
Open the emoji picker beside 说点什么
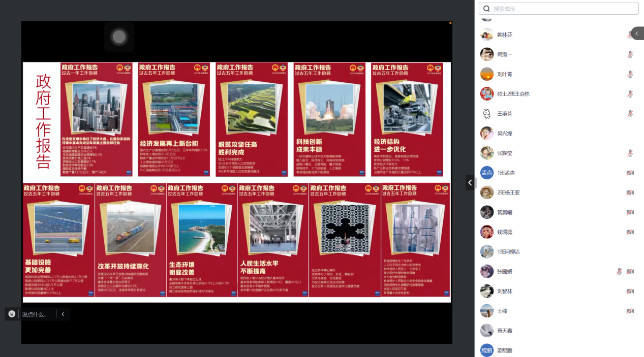pos(12,314)
